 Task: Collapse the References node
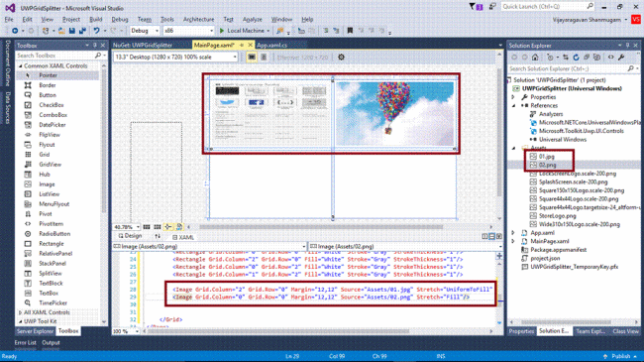(513, 106)
